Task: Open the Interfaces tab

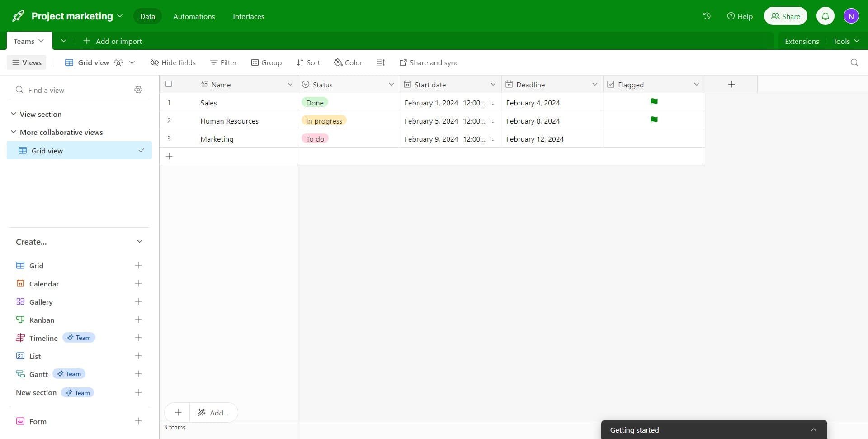Action: coord(248,16)
